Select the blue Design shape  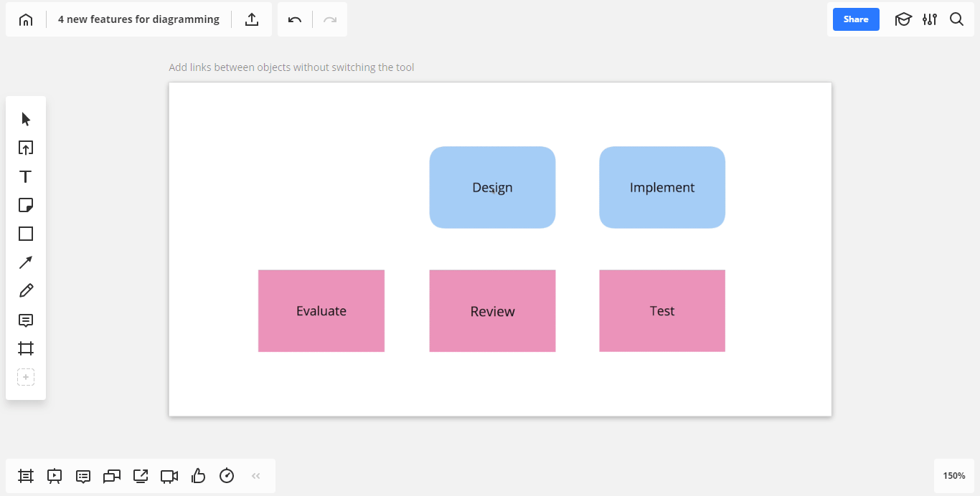point(492,188)
